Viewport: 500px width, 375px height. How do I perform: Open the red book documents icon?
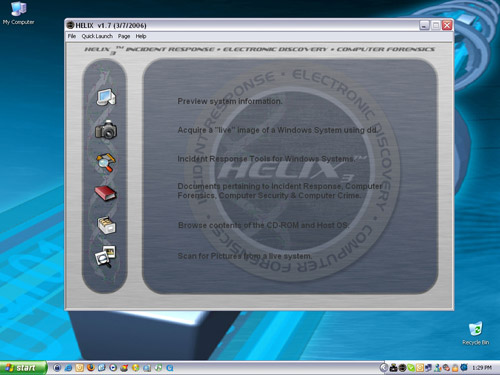click(106, 193)
